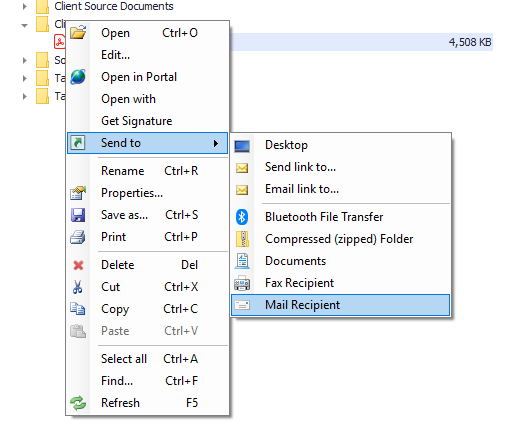512x430 pixels.
Task: Click the Open folder icon
Action: (78, 32)
